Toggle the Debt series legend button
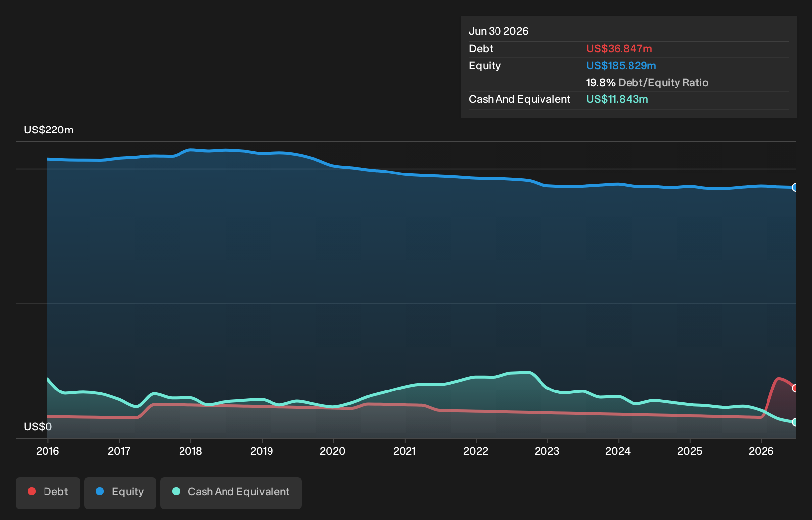This screenshot has width=812, height=520. click(48, 493)
